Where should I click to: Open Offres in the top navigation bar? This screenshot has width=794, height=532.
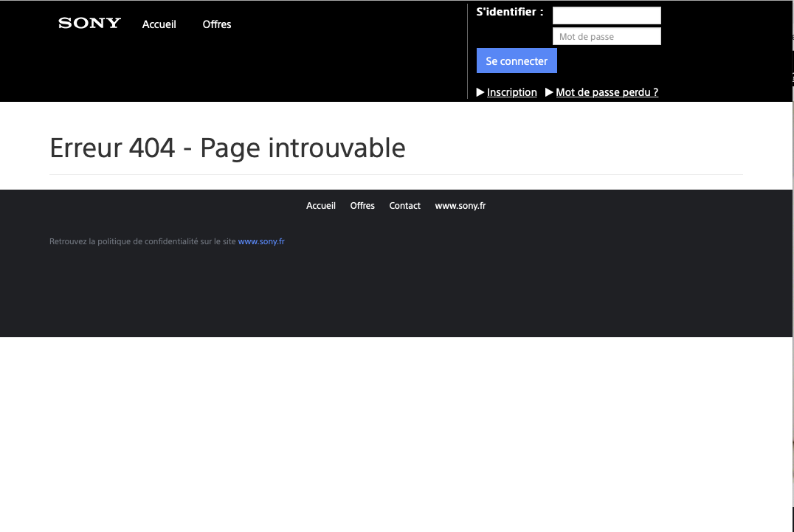coord(217,24)
